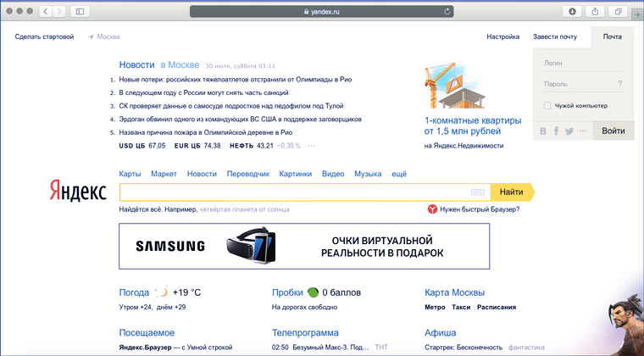
Task: Open news about тяжелоатлетов and Олимпиады
Action: click(x=236, y=80)
